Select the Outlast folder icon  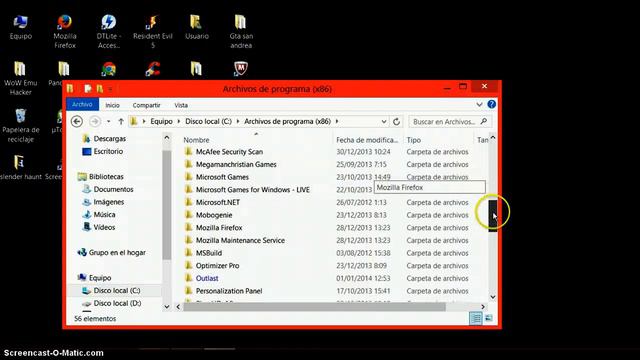pyautogui.click(x=189, y=278)
